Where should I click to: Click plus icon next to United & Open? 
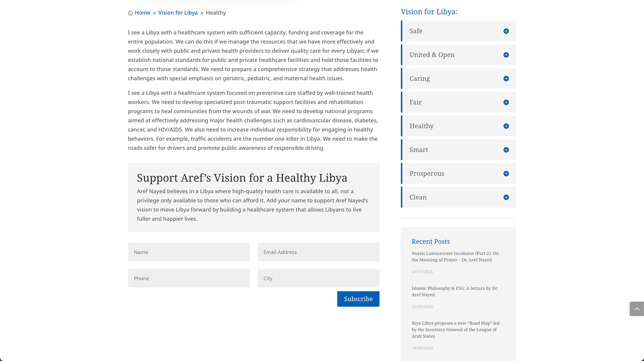[x=506, y=55]
